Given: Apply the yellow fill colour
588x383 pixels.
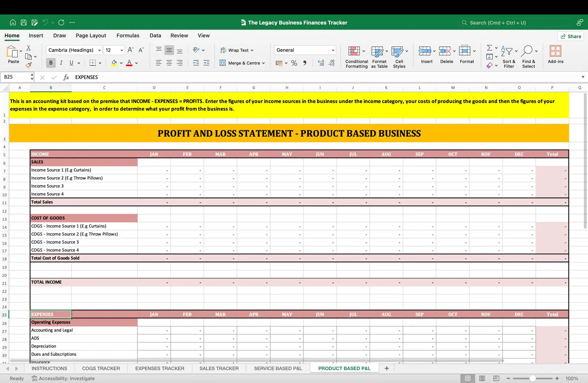Looking at the screenshot, I should coord(114,63).
